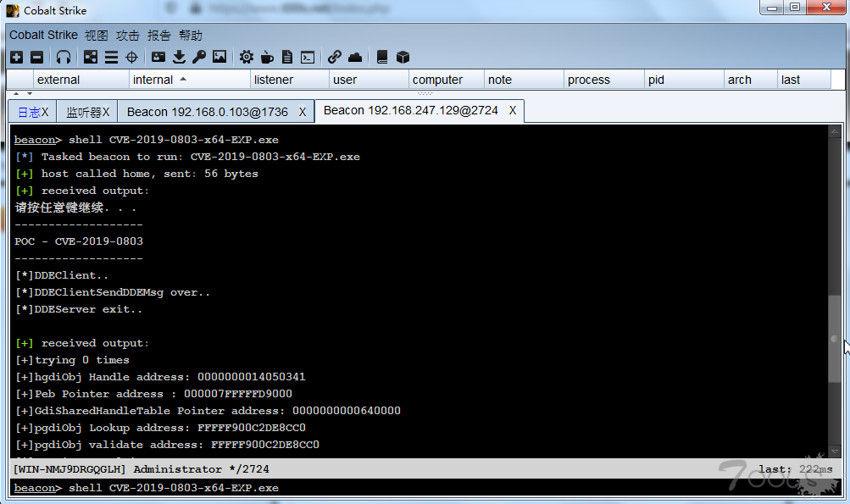Host a file (chain link icon)
Viewport: 850px width, 504px height.
coord(335,57)
